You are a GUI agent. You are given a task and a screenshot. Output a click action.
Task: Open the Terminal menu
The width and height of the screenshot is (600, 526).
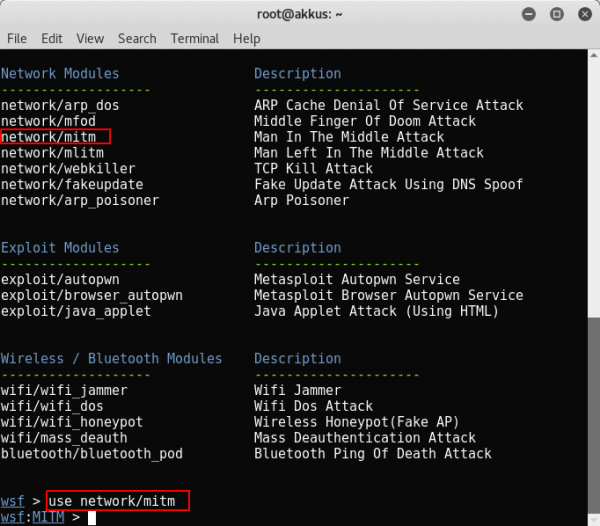[x=194, y=38]
